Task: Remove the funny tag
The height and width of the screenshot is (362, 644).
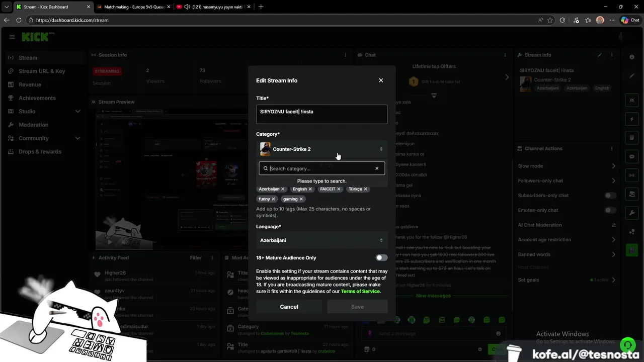Action: pos(273,199)
